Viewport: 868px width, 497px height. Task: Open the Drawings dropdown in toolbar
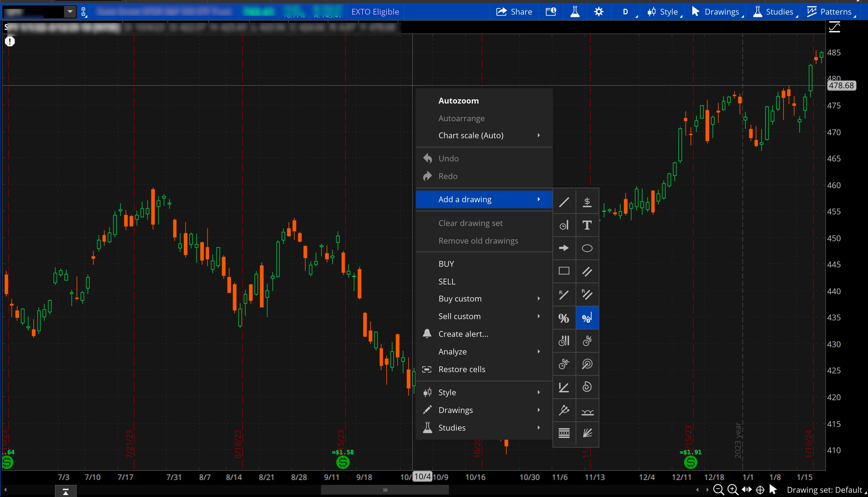pyautogui.click(x=718, y=12)
